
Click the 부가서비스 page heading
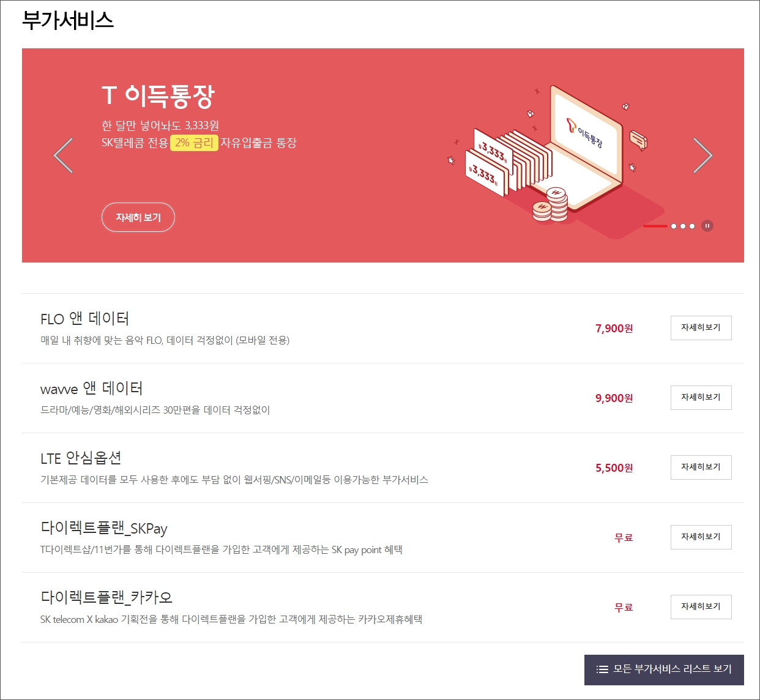click(68, 21)
